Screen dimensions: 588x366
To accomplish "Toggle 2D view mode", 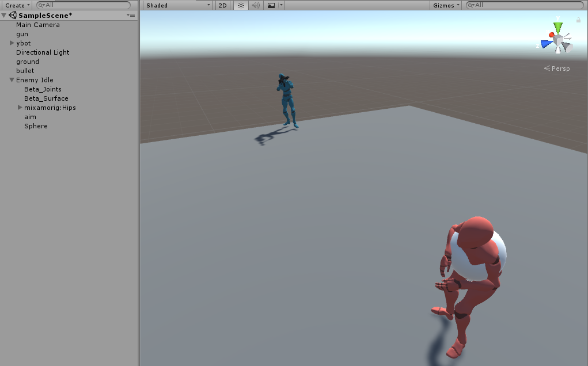I will 222,5.
